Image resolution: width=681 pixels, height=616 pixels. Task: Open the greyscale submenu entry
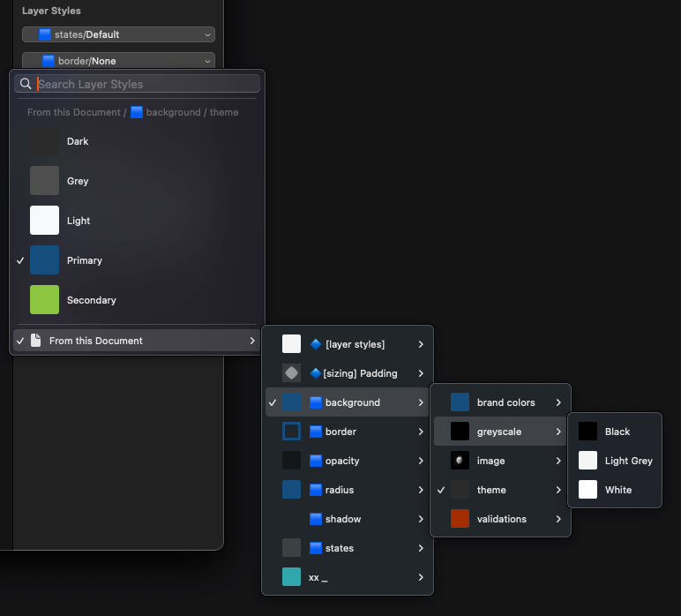(500, 432)
